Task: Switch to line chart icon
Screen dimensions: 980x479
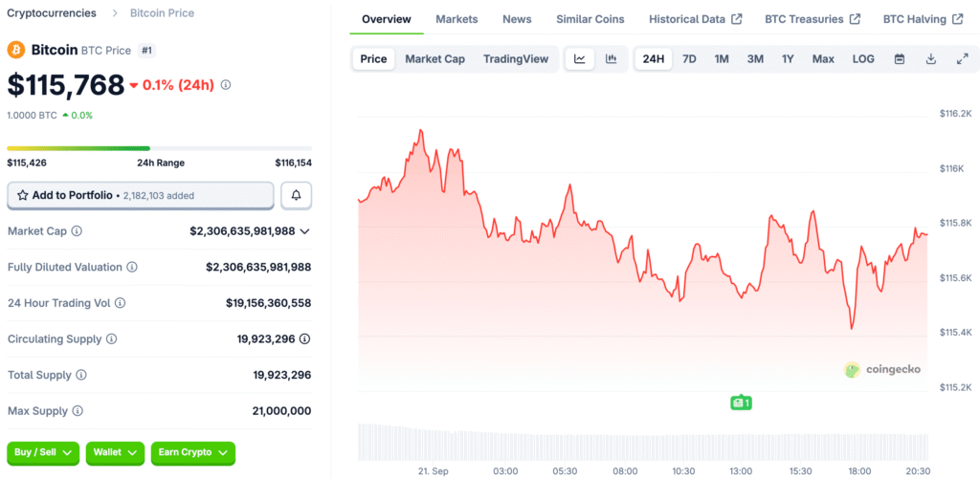Action: (580, 59)
